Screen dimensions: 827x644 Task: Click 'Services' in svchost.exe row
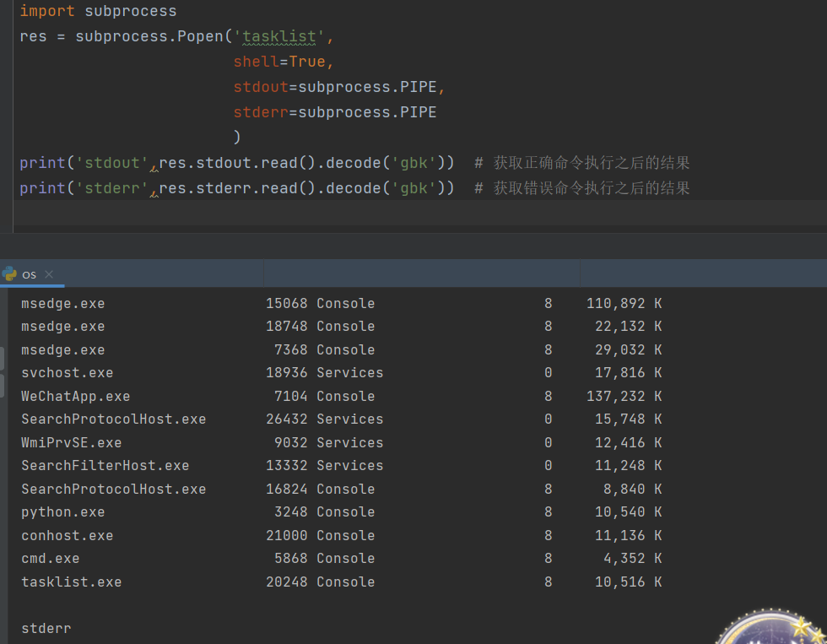tap(349, 373)
